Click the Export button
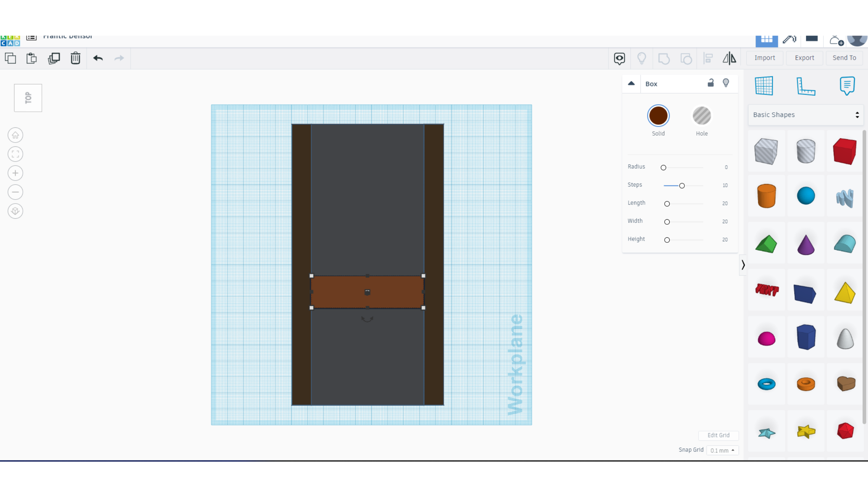 [804, 58]
